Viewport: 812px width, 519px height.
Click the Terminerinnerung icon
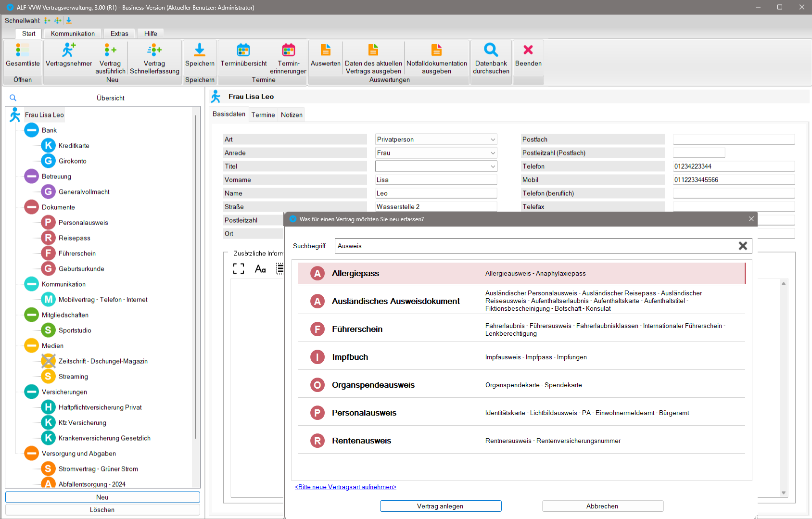[x=288, y=50]
